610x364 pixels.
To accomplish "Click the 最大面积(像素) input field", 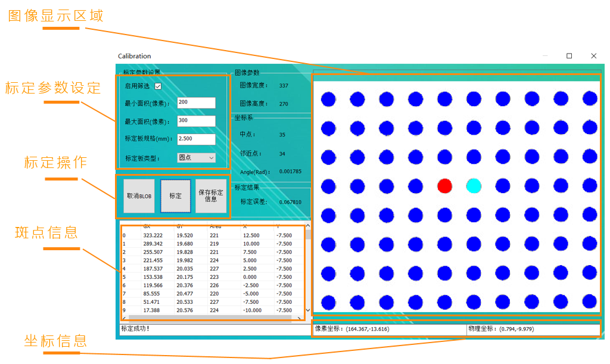I will (196, 121).
